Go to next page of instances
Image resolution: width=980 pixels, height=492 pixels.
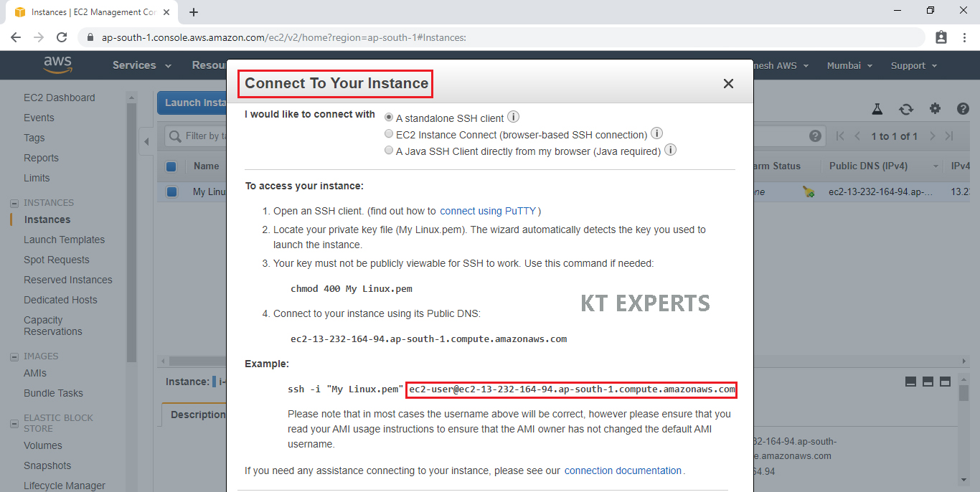point(932,136)
